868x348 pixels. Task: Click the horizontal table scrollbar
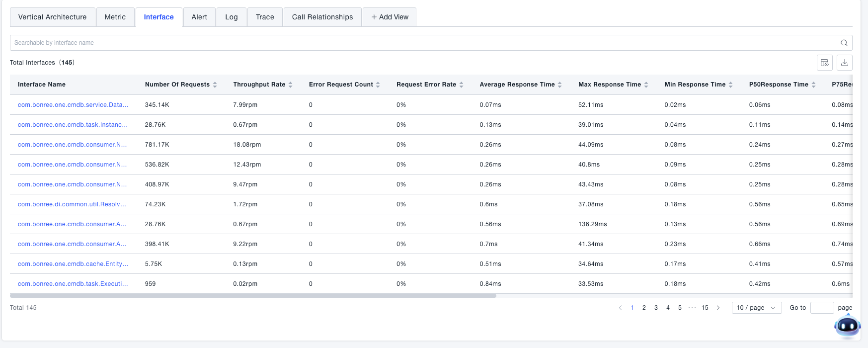253,296
